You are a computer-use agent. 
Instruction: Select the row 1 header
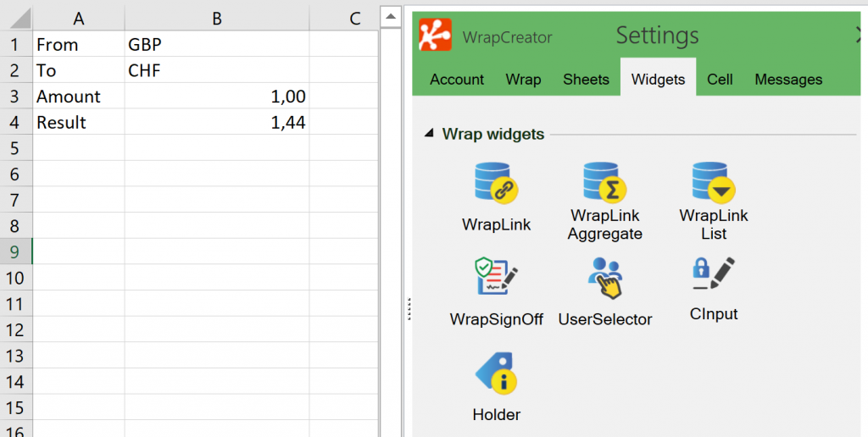(16, 44)
